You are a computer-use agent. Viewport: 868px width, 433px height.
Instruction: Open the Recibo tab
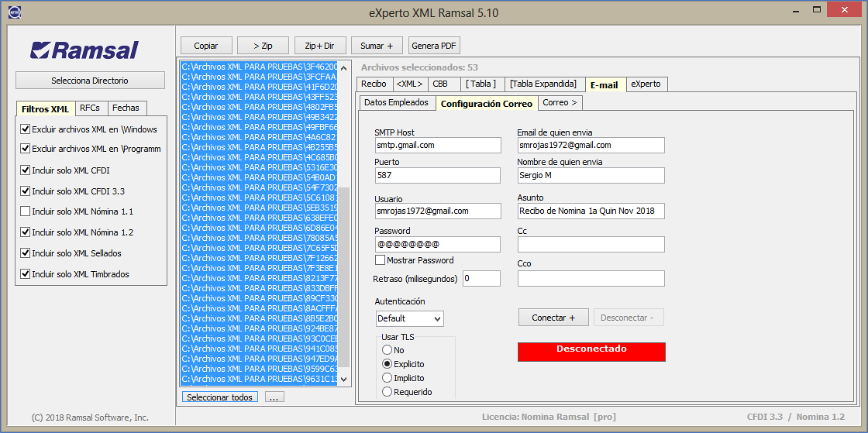point(374,84)
